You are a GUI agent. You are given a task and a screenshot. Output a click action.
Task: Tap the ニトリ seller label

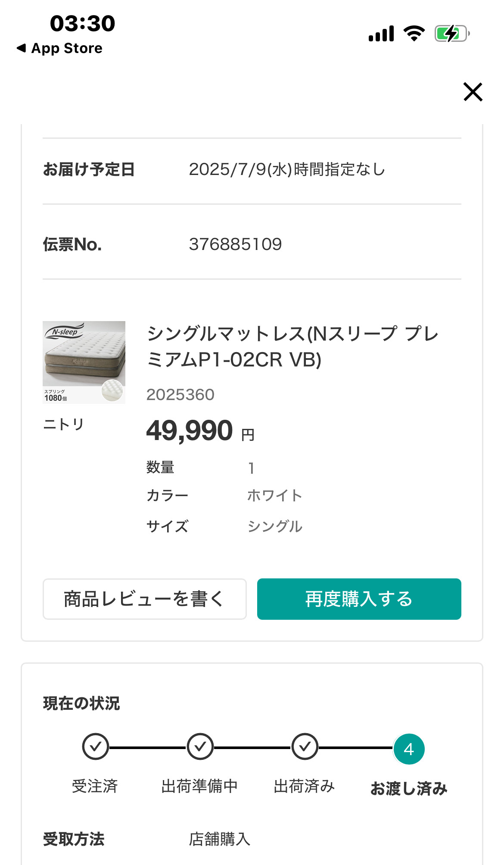(64, 425)
